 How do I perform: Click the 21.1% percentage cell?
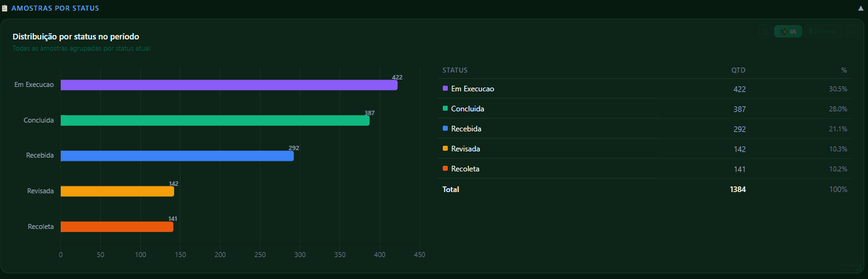(838, 129)
